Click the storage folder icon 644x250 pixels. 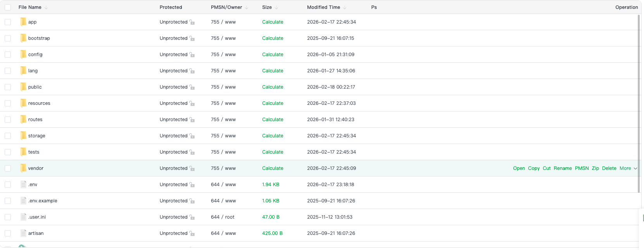(23, 136)
